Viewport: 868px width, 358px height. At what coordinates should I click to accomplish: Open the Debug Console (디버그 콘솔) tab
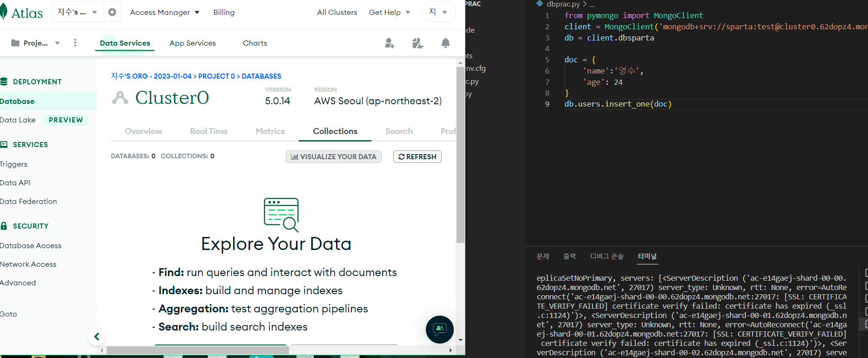607,257
